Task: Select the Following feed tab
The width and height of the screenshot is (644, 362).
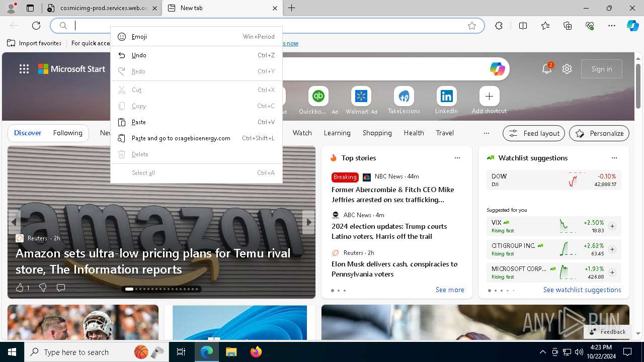Action: coord(67,133)
